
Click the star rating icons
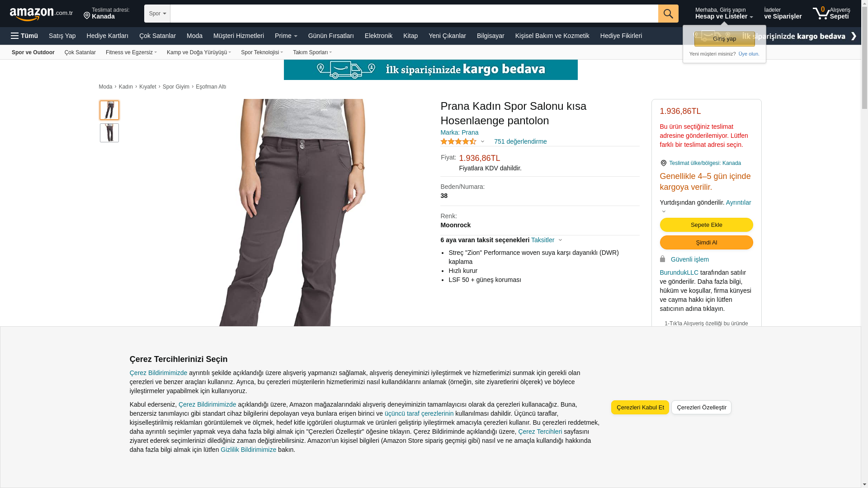pyautogui.click(x=458, y=141)
